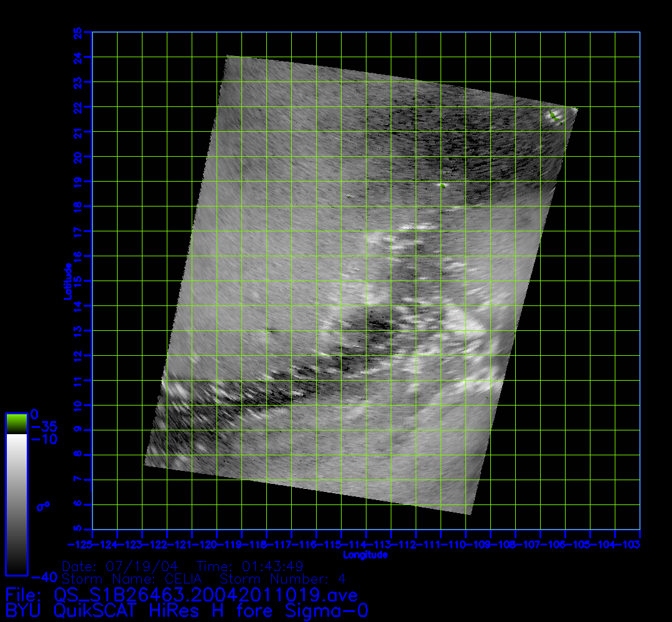Click the Time: 01:43:49 text
The image size is (672, 622).
point(250,567)
